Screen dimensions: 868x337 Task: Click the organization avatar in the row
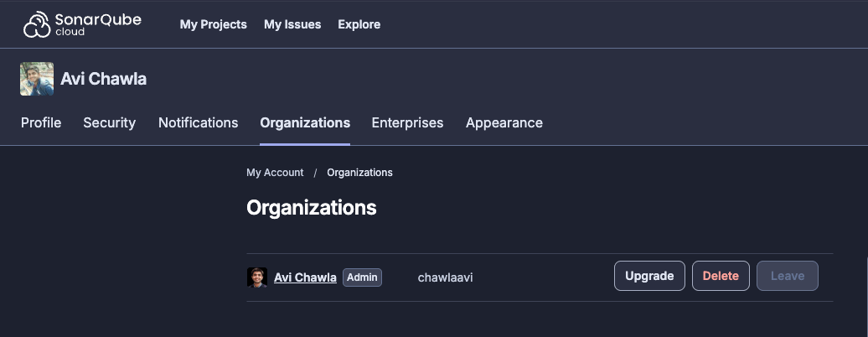(x=257, y=277)
